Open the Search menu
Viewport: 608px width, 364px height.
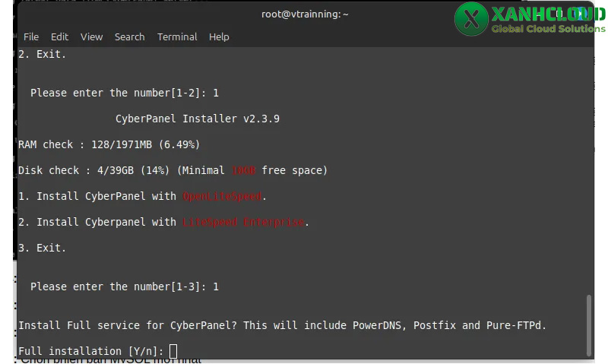point(129,36)
